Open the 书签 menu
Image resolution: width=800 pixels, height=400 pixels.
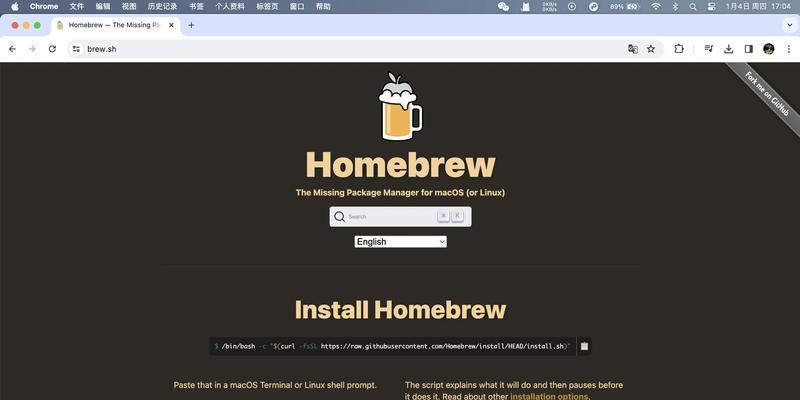coord(196,7)
